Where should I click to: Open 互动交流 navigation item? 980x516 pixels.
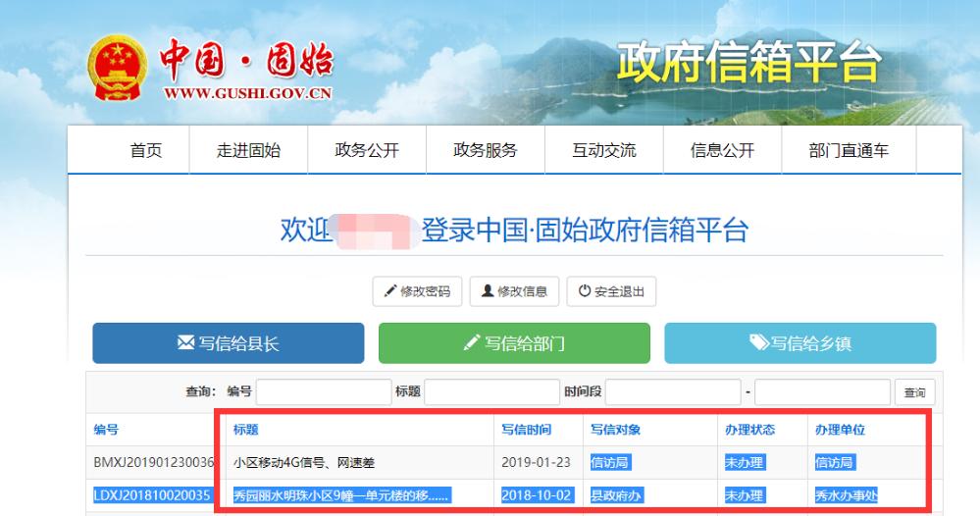(603, 150)
